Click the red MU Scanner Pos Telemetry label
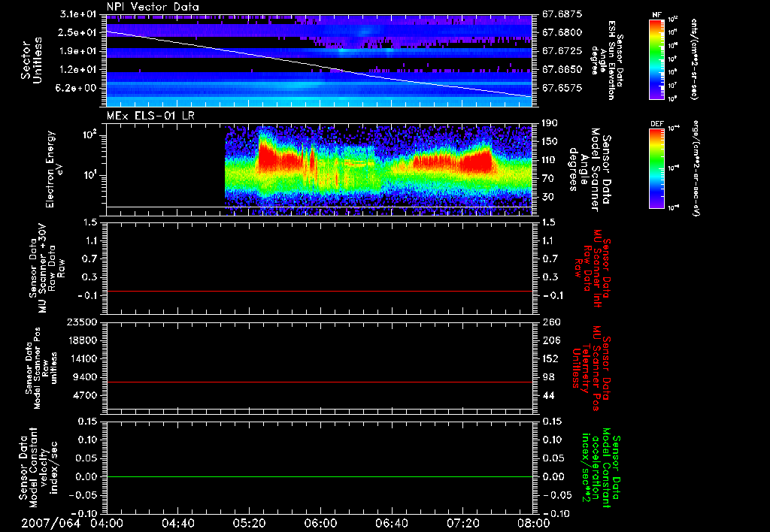770x532 pixels. point(591,368)
